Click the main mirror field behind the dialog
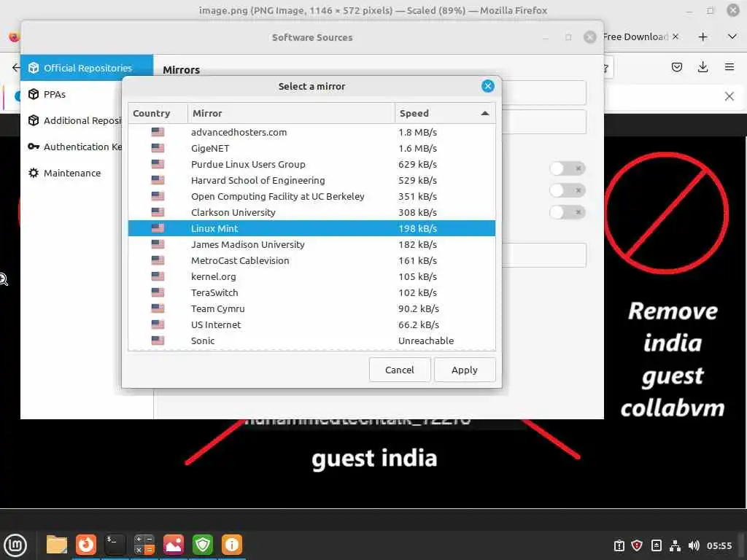Viewport: 747px width, 560px height. point(544,93)
